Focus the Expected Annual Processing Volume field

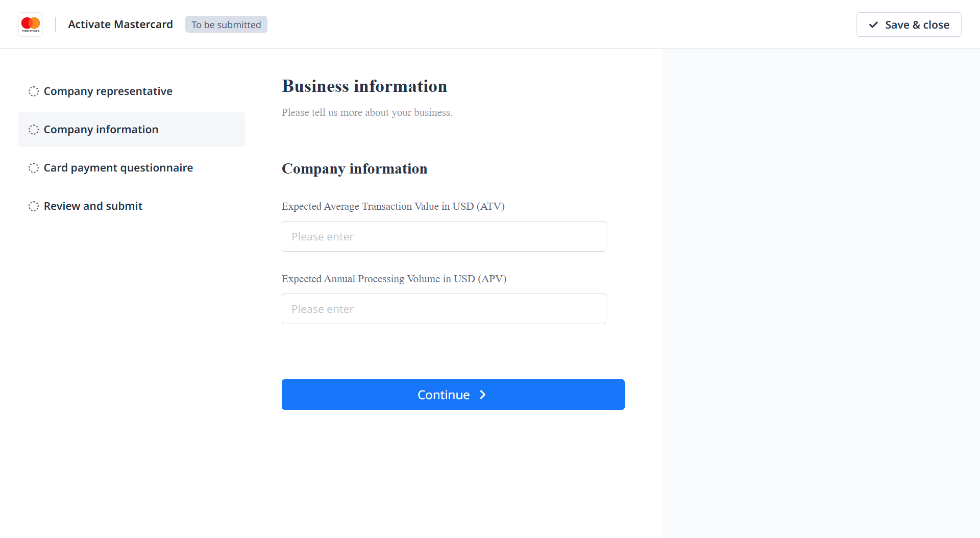[444, 309]
